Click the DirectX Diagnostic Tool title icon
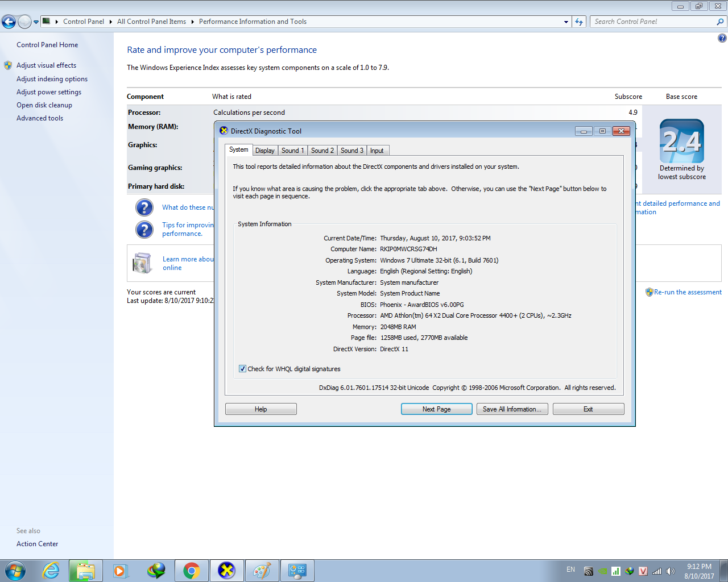The height and width of the screenshot is (582, 728). pyautogui.click(x=224, y=131)
